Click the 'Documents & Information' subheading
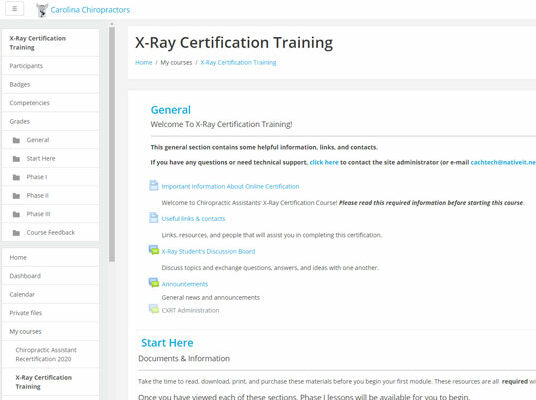Screen dimensions: 536x400 184,358
